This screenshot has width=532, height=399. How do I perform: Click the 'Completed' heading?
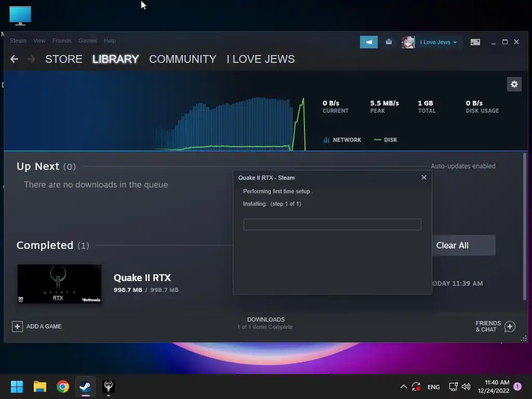pyautogui.click(x=45, y=245)
